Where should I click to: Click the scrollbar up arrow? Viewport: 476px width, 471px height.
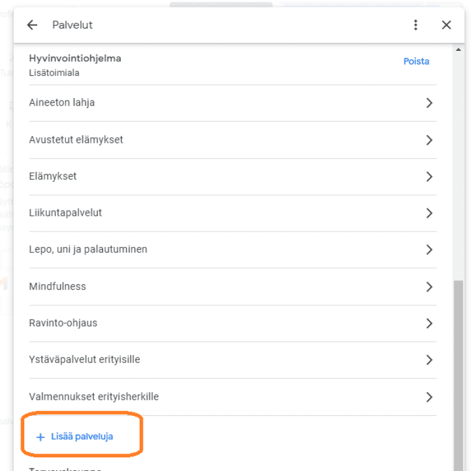pyautogui.click(x=459, y=49)
